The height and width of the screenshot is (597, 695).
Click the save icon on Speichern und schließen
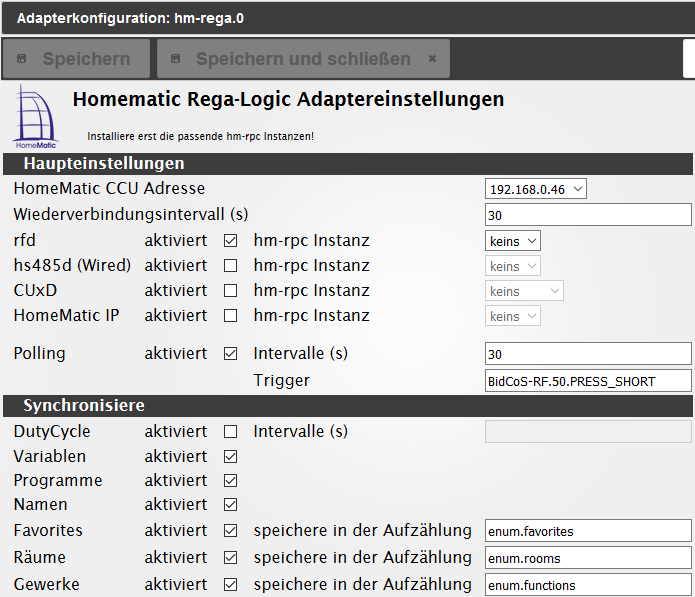click(x=176, y=59)
